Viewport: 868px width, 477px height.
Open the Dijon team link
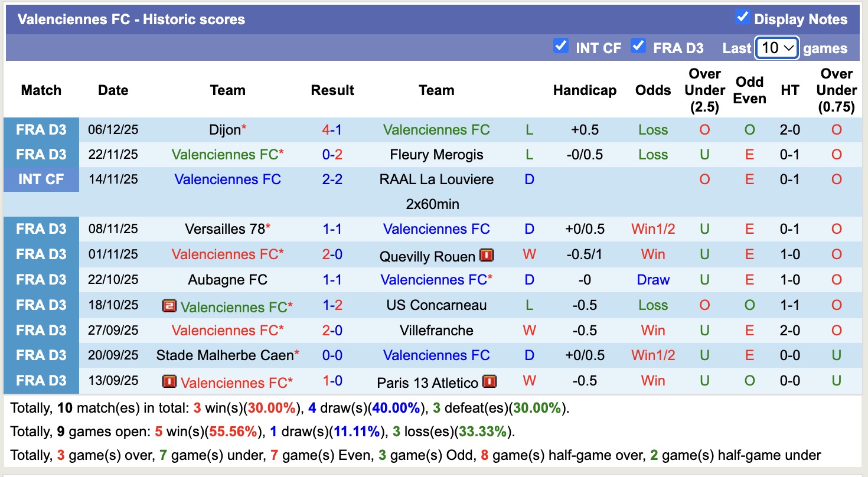[x=225, y=130]
